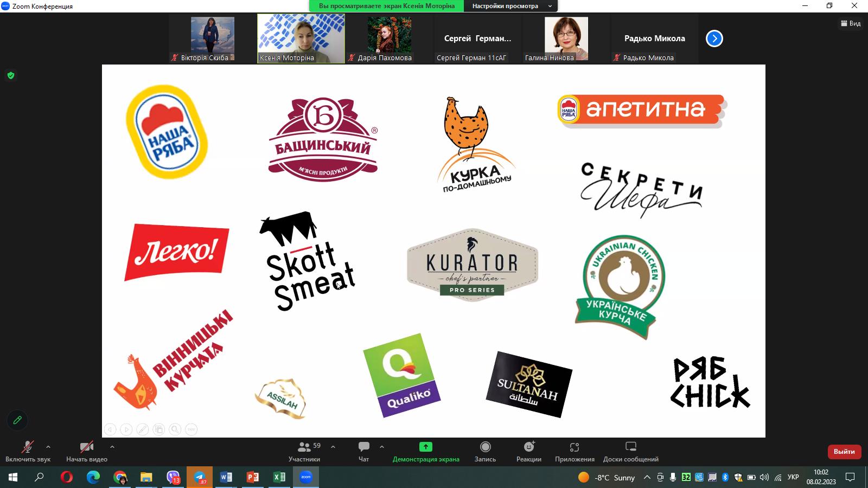Open Viber from the taskbar
868x488 pixels.
pos(173,477)
